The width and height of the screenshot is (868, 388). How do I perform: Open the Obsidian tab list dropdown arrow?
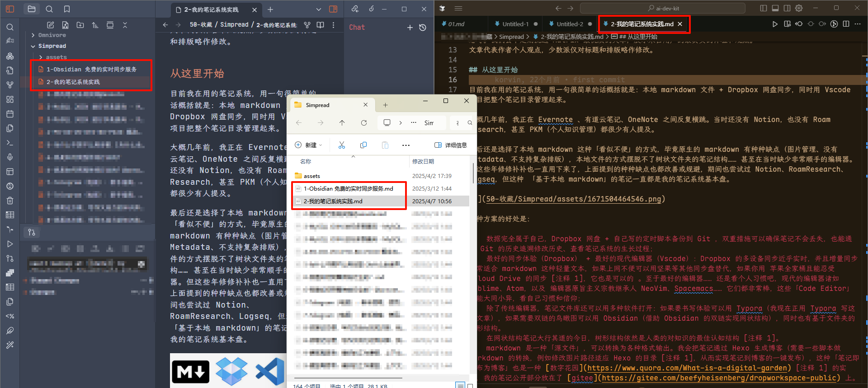[319, 9]
